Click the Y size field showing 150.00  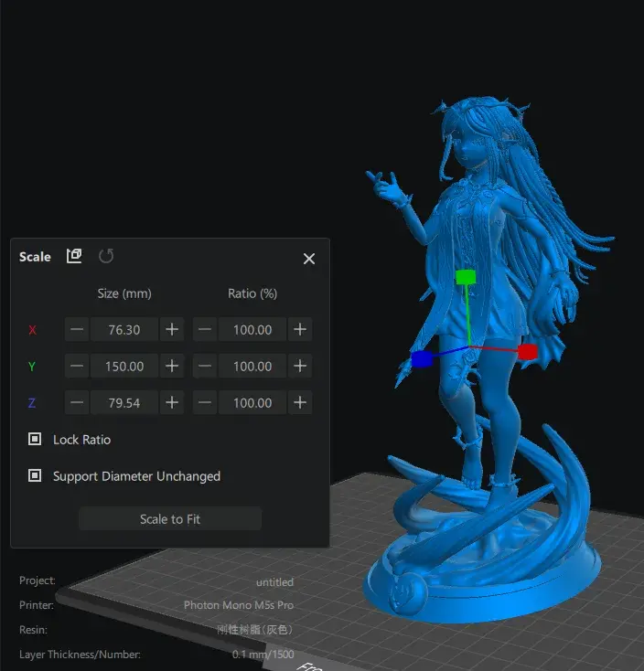coord(124,366)
